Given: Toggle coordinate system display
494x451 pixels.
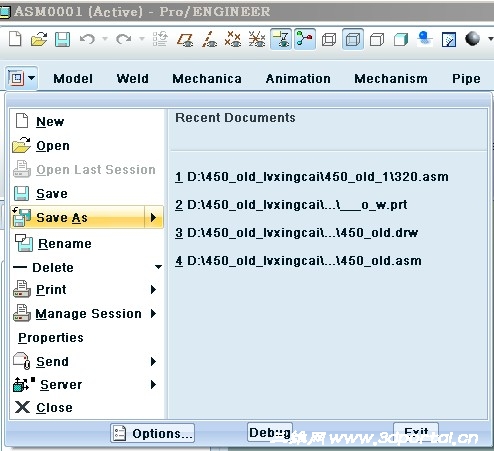Looking at the screenshot, I should (257, 39).
